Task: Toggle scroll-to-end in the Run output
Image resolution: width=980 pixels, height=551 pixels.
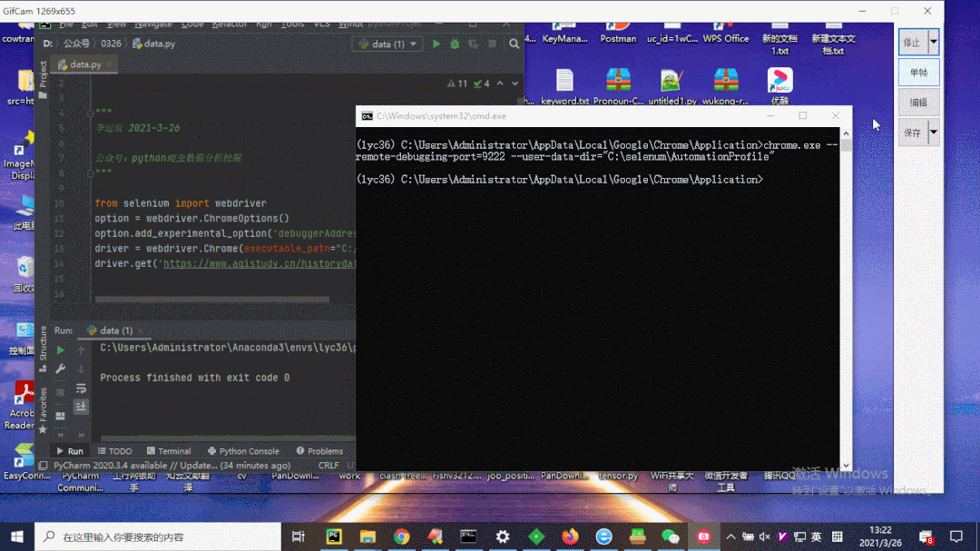Action: click(x=80, y=405)
